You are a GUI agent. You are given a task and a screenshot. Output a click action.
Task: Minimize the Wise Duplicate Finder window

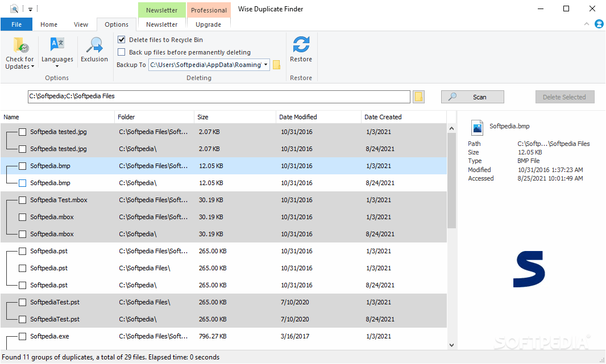[x=540, y=9]
